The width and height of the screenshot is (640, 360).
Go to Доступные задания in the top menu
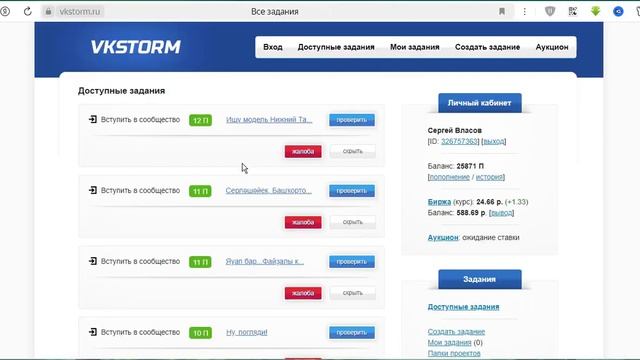[x=336, y=47]
